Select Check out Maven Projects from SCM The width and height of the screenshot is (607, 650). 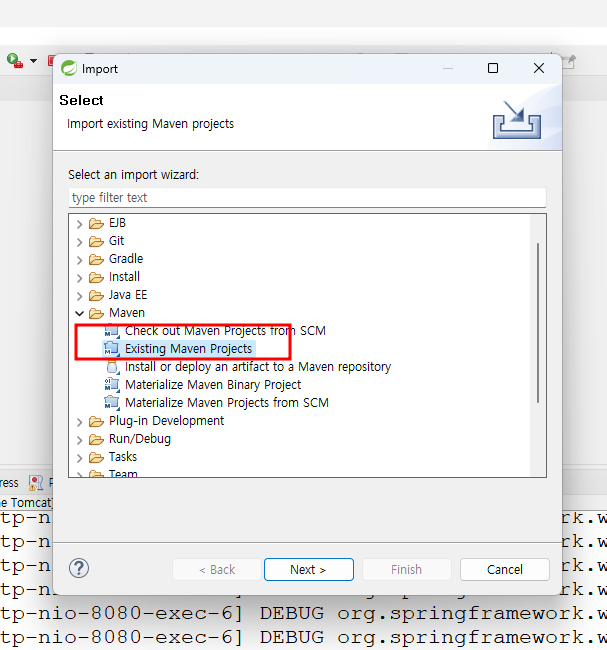point(225,331)
